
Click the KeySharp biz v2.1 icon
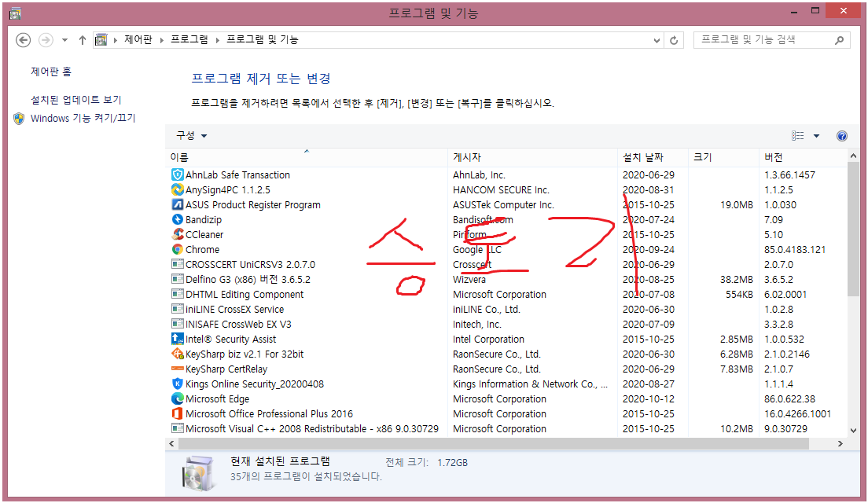pyautogui.click(x=177, y=354)
